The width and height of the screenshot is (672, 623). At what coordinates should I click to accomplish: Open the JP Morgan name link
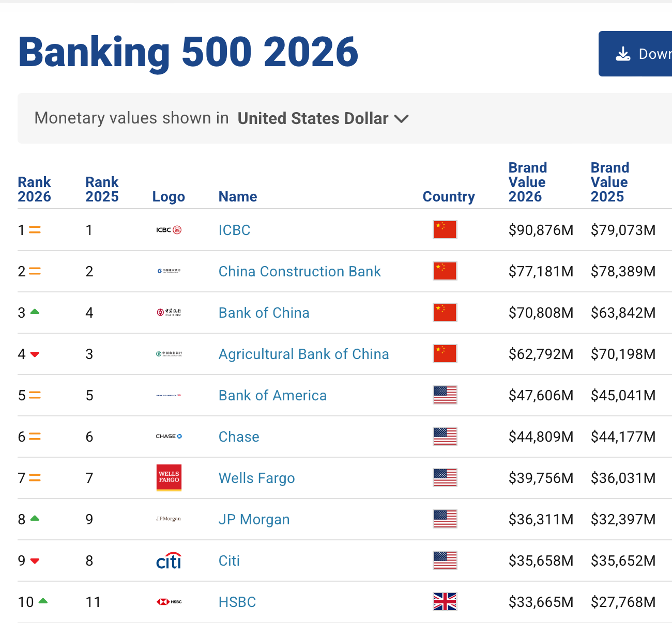point(254,519)
